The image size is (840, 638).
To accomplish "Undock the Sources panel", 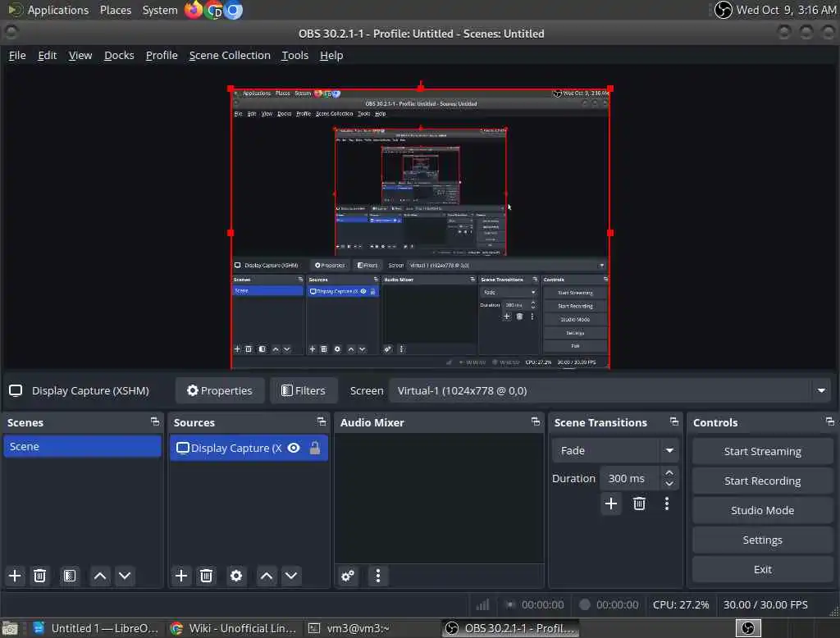I will click(x=322, y=422).
